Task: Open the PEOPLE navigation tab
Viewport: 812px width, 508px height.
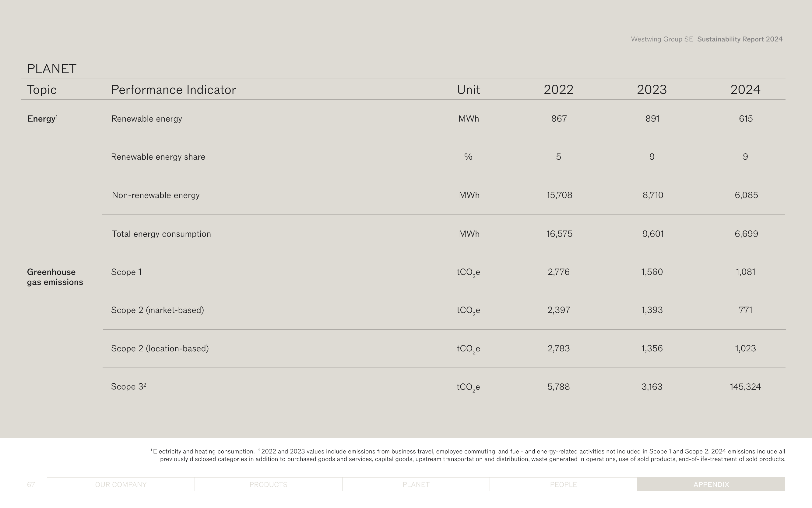Action: pyautogui.click(x=564, y=484)
